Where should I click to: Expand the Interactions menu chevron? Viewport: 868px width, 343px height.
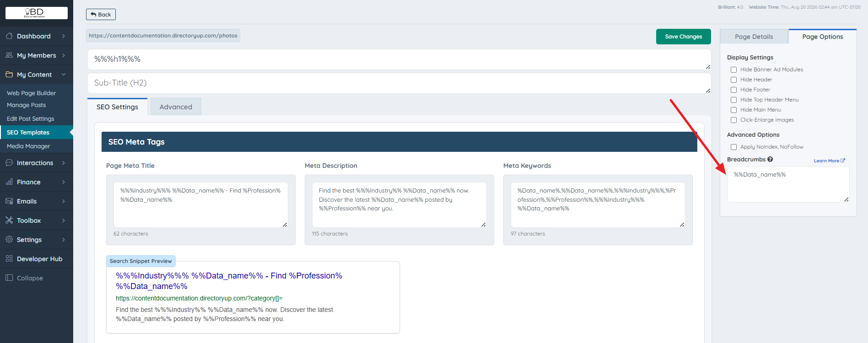[64, 163]
